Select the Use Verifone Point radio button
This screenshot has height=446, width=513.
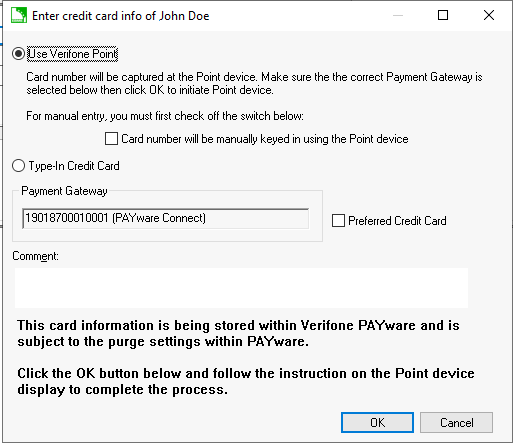point(18,54)
